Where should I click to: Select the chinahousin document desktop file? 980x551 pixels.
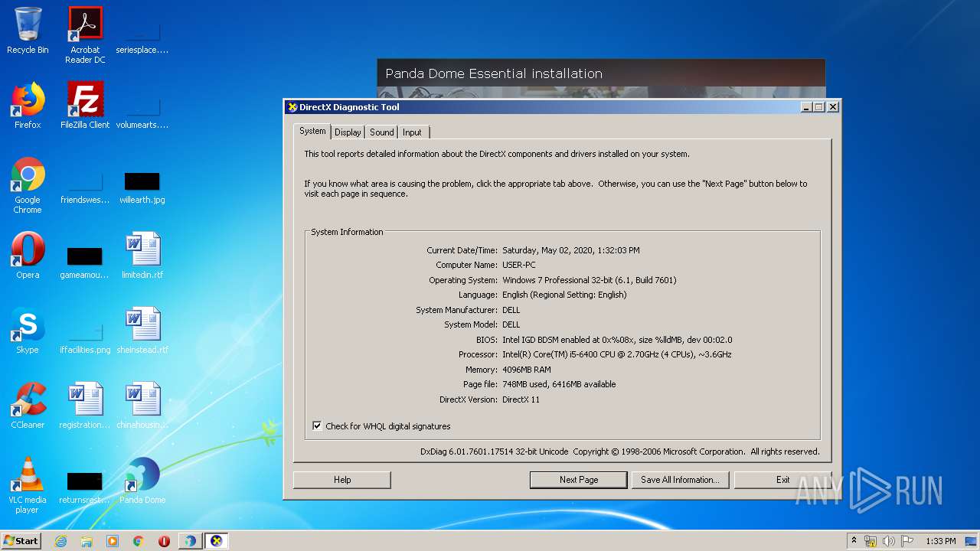[142, 406]
